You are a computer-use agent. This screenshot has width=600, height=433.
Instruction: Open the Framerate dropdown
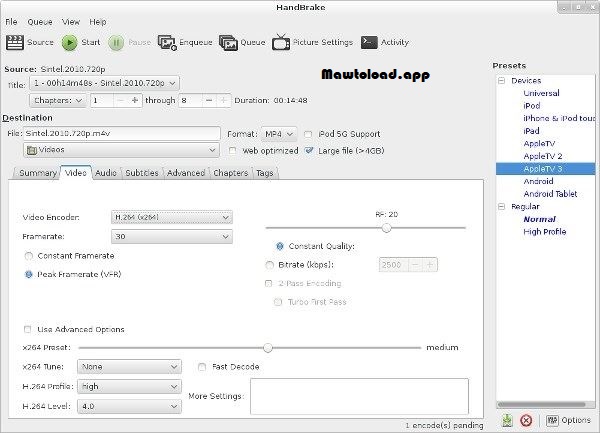(x=171, y=236)
